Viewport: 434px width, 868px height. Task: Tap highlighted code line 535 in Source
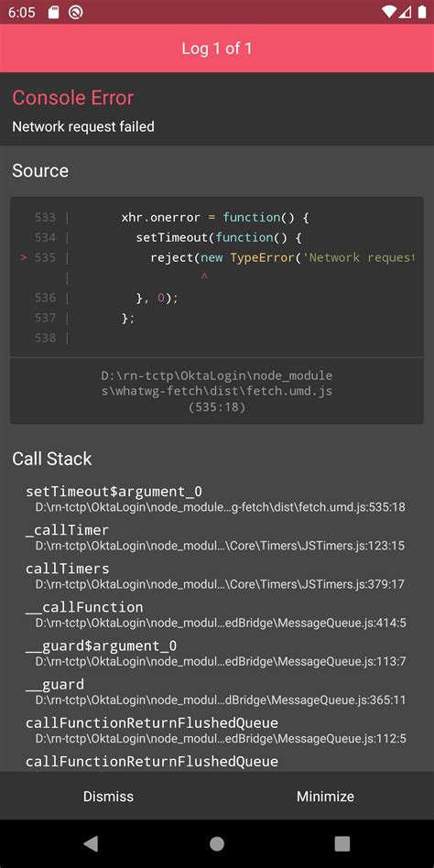217,257
